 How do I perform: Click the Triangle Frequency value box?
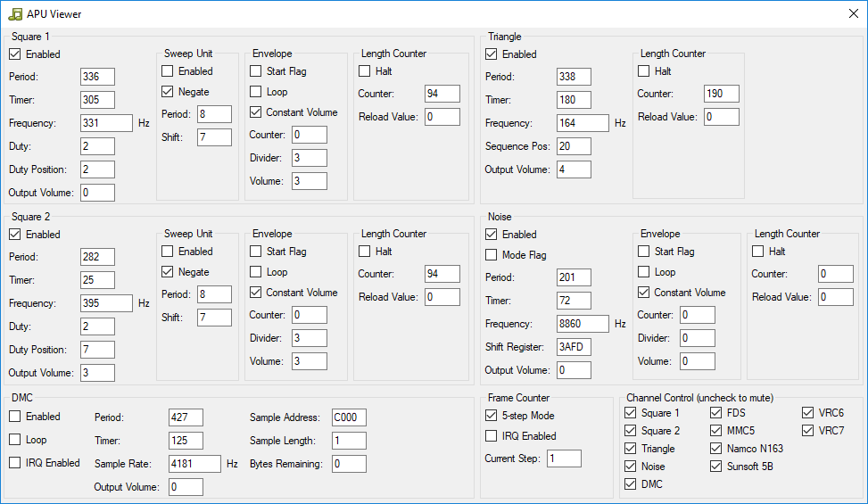583,123
